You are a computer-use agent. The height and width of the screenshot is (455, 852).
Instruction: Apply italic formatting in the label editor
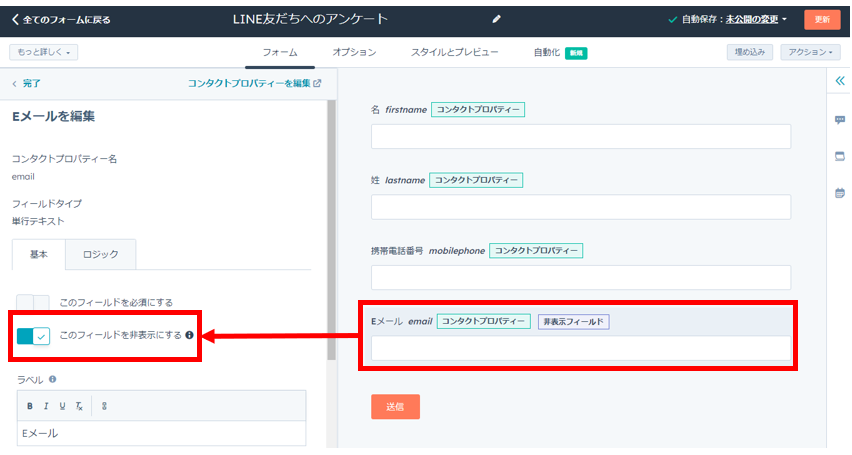46,406
